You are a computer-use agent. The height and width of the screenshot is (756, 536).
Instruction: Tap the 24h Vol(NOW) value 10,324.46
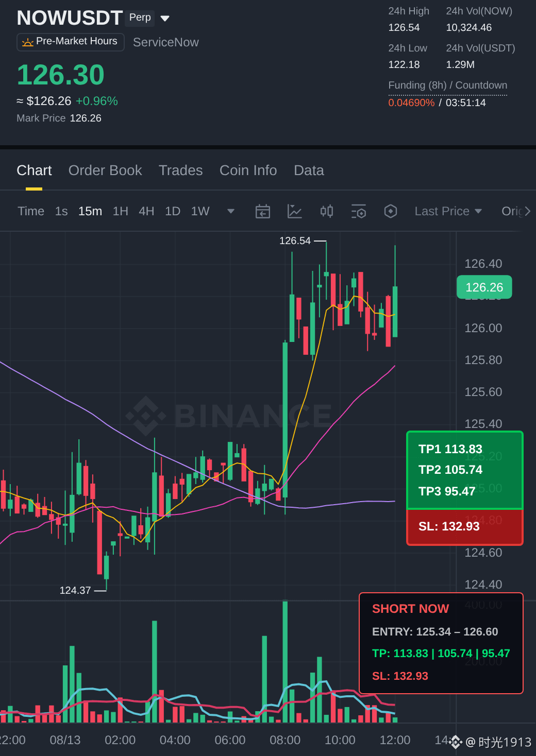point(469,27)
